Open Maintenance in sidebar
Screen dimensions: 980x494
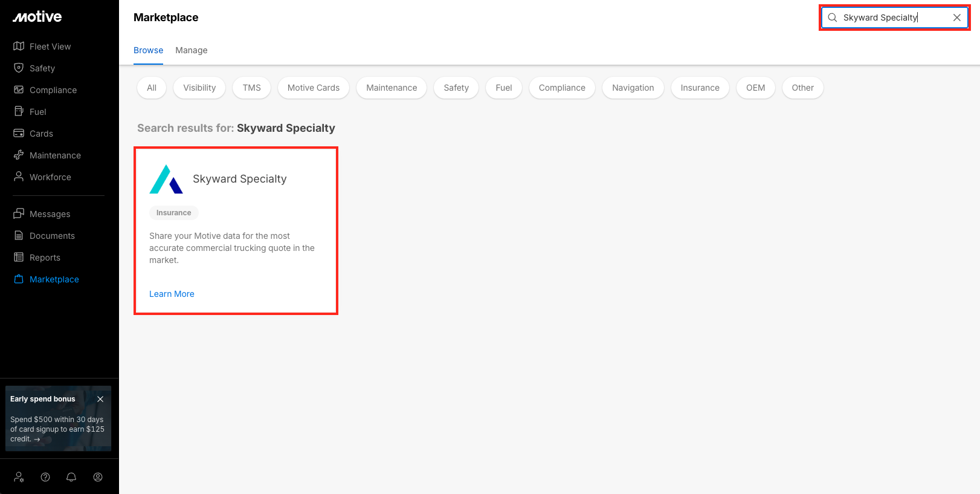(56, 155)
